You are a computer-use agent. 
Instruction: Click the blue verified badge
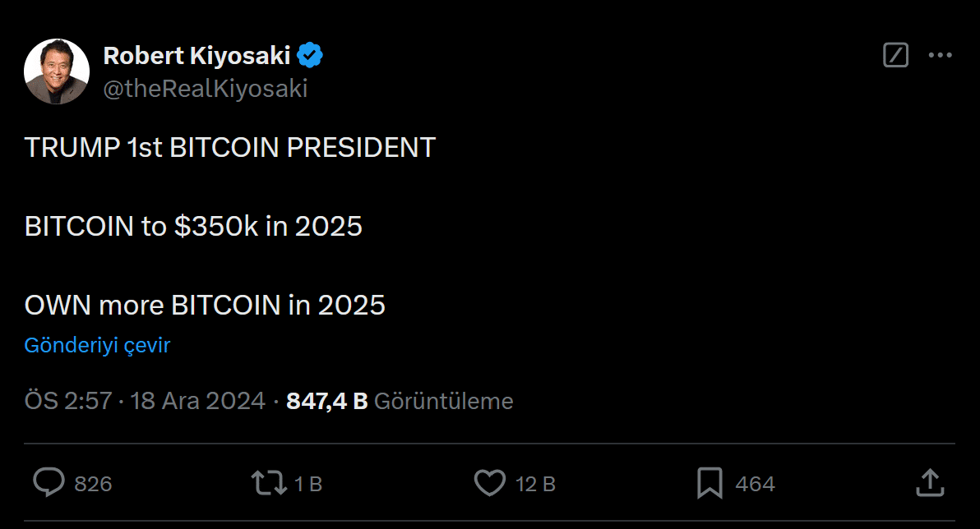click(310, 56)
